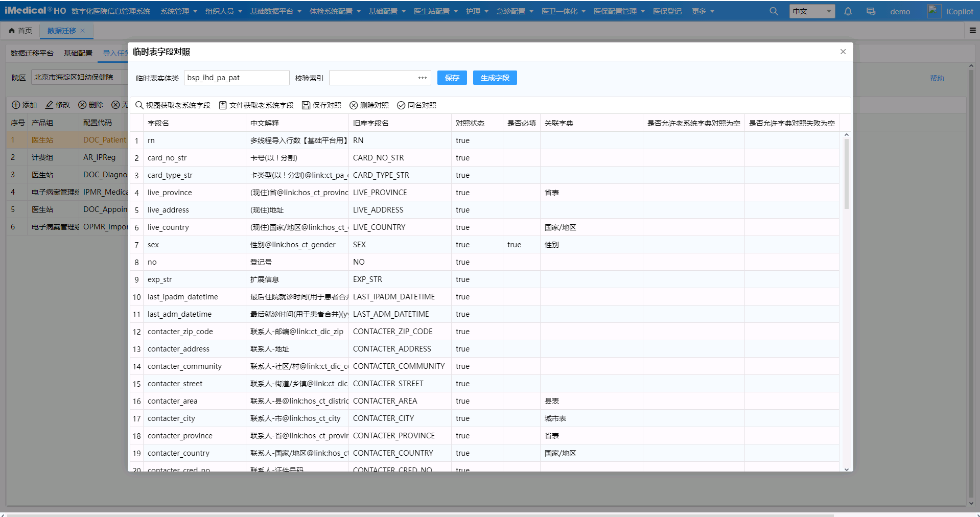Click 视图获取老系统字段 search icon button
980x517 pixels.
tap(173, 105)
